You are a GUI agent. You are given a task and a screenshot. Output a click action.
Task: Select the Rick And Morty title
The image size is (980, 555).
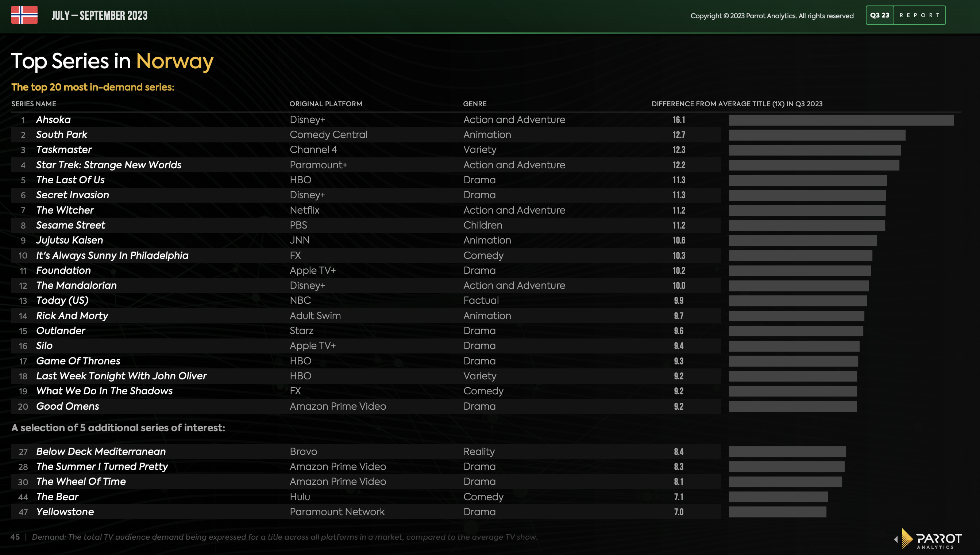tap(72, 315)
